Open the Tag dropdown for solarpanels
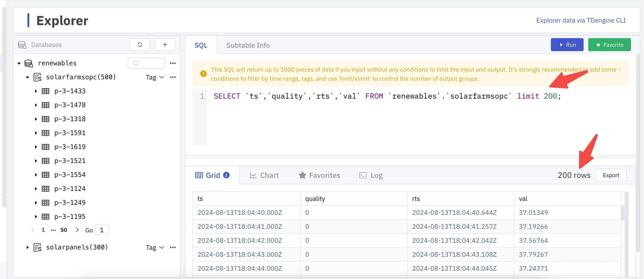644x279 pixels. click(155, 247)
